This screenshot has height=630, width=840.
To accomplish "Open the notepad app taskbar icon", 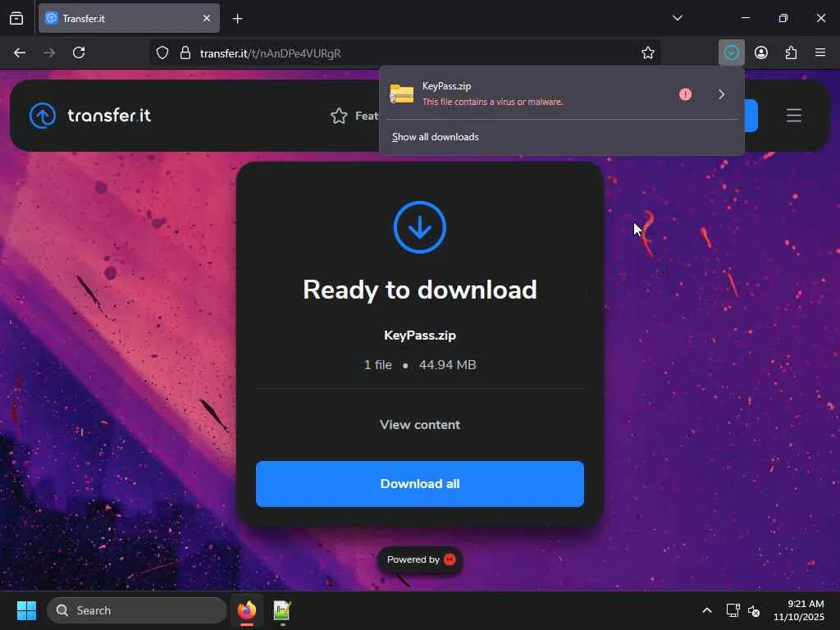I will click(282, 610).
